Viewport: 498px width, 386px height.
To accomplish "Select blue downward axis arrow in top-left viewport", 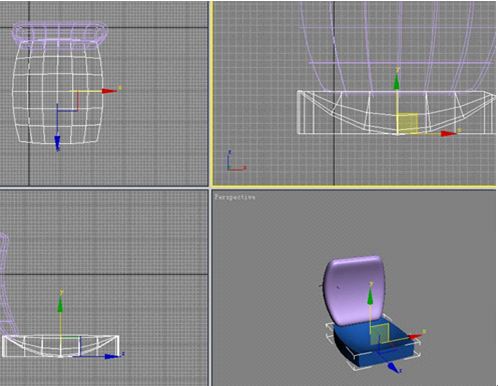I will coord(57,142).
